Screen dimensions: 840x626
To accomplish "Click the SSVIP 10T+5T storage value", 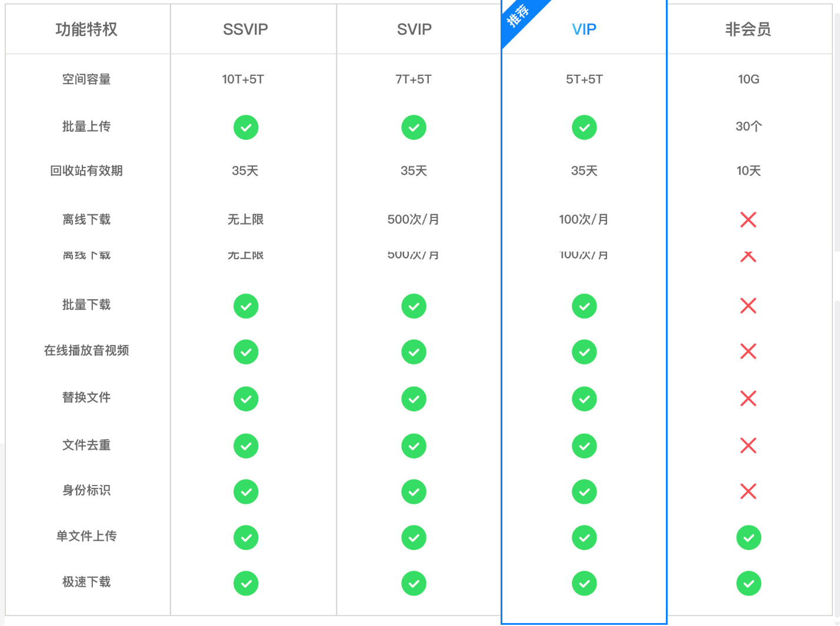I will [243, 79].
